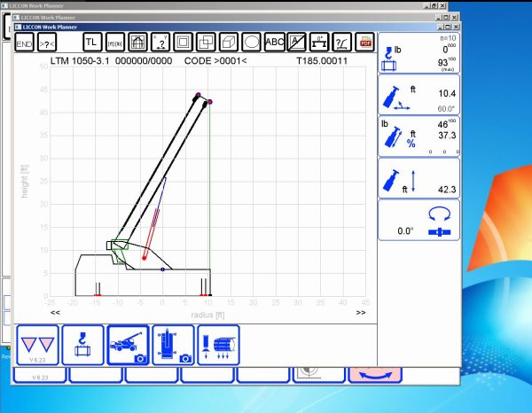532x413 pixels.
Task: Export the plan with the PDF icon
Action: pyautogui.click(x=364, y=43)
